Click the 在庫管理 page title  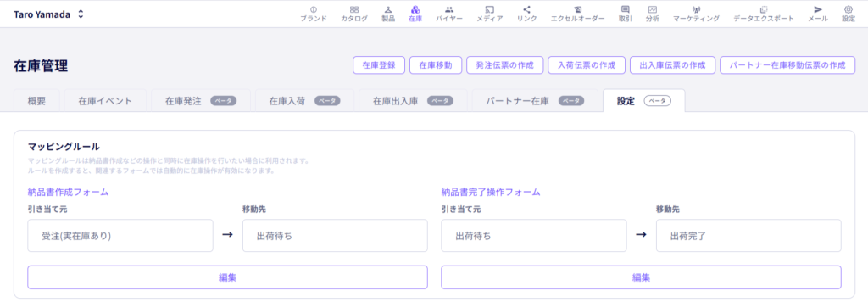(x=41, y=66)
